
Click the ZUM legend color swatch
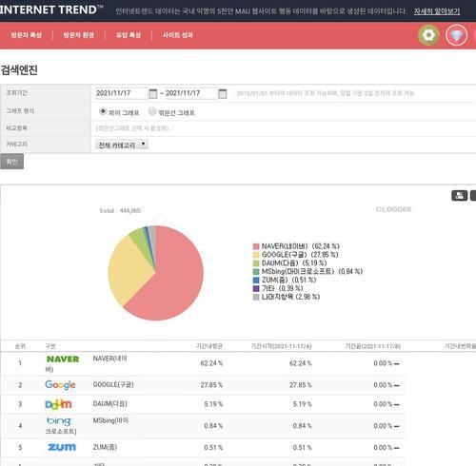[256, 280]
